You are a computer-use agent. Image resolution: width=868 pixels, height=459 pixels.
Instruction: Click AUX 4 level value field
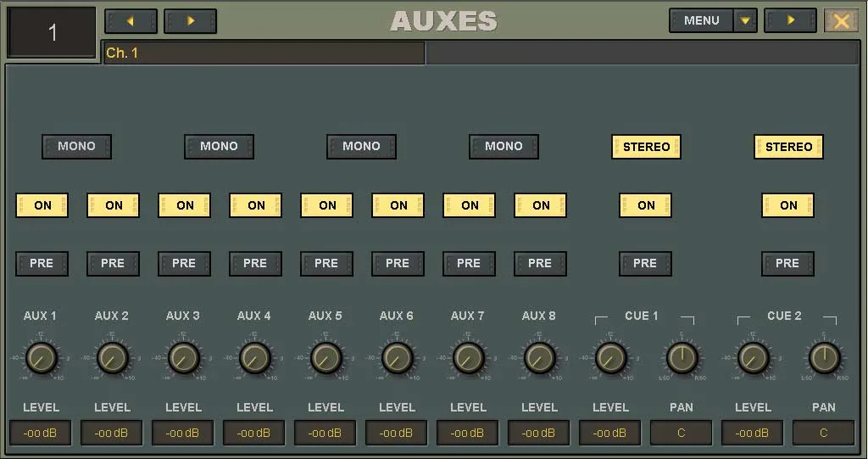[x=253, y=433]
